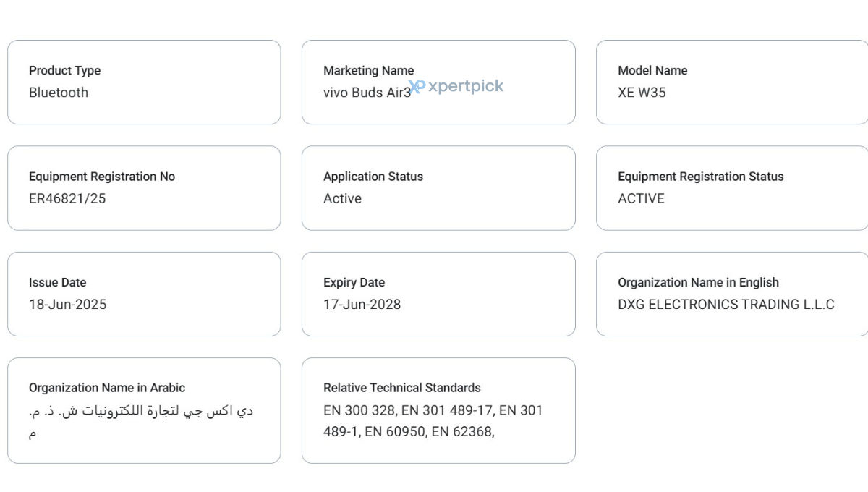Select the XE W35 model value

(642, 93)
